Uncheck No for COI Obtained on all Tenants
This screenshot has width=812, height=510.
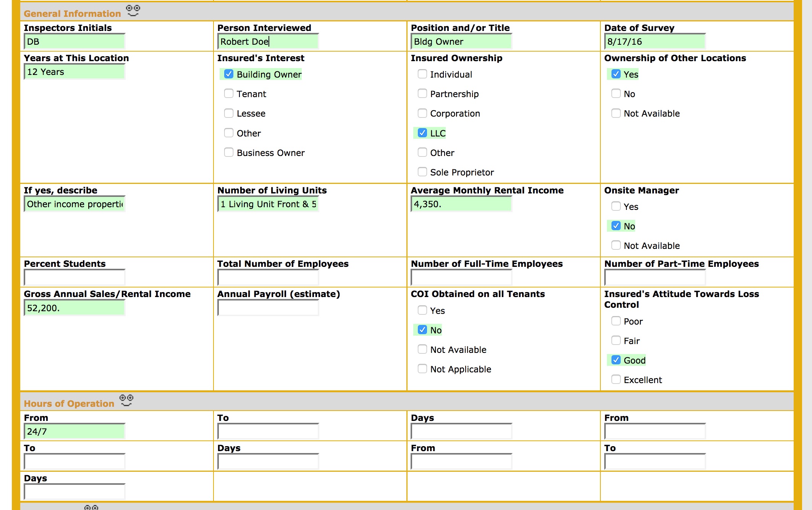tap(422, 330)
